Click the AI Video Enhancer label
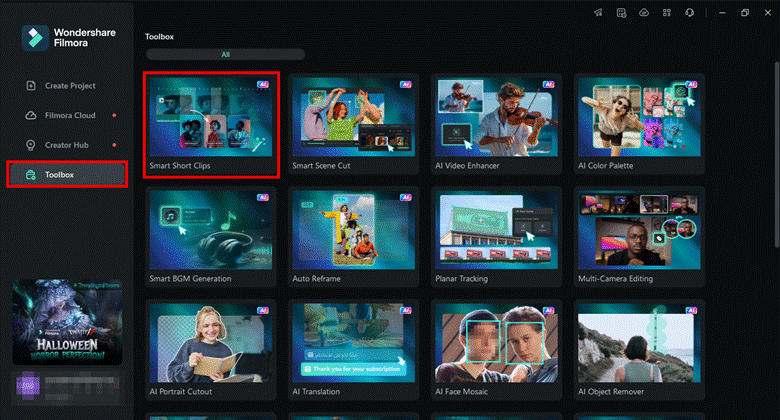 point(467,166)
